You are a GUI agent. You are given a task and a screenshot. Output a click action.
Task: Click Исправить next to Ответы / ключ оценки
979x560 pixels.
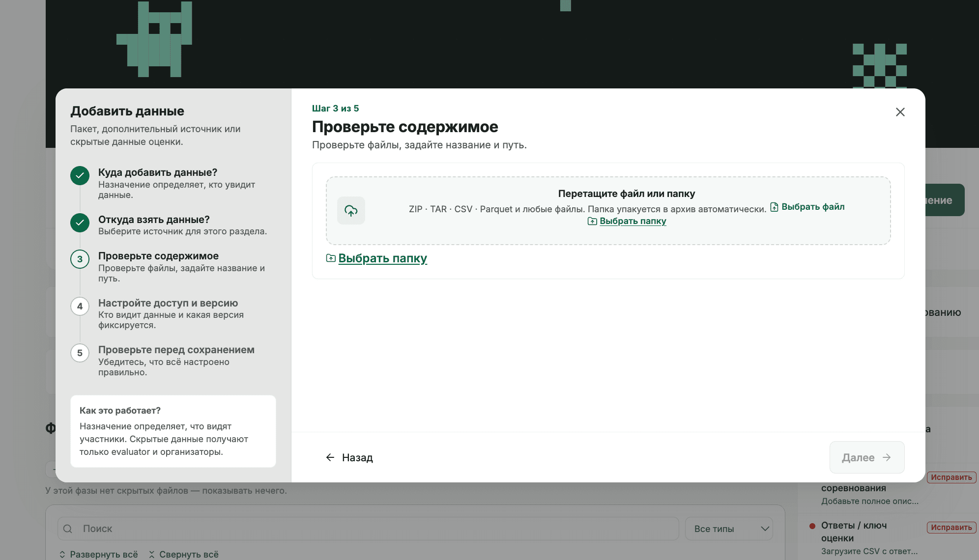(x=951, y=528)
